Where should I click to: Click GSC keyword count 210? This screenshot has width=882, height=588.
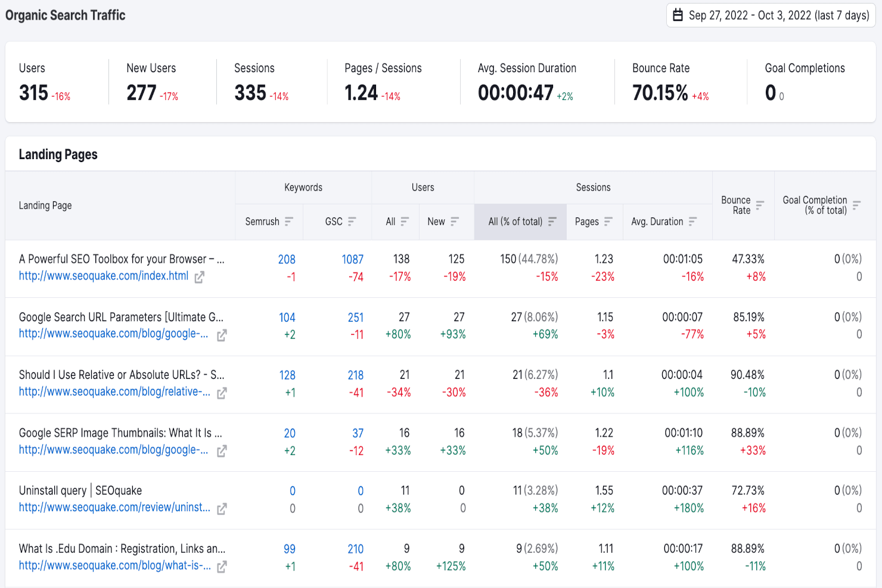point(356,549)
